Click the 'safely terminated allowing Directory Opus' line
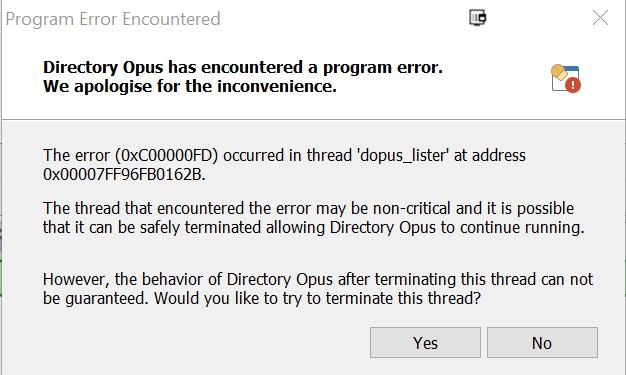This screenshot has width=626, height=375. tap(313, 228)
